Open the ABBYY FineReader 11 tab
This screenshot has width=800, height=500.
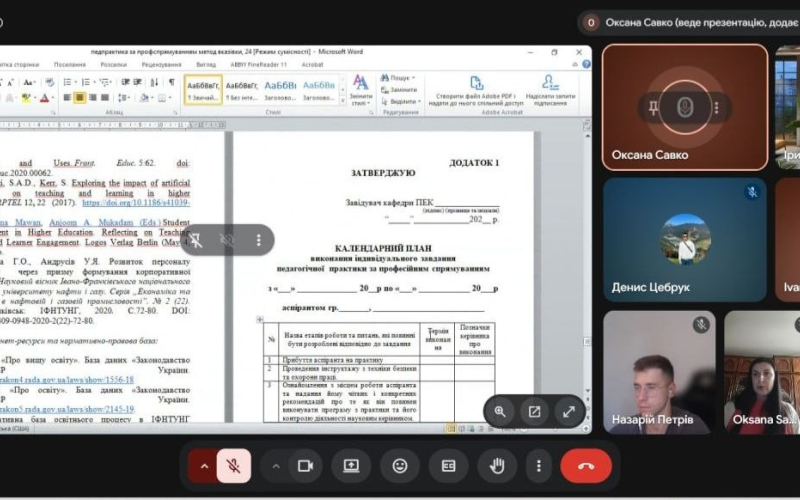[259, 65]
